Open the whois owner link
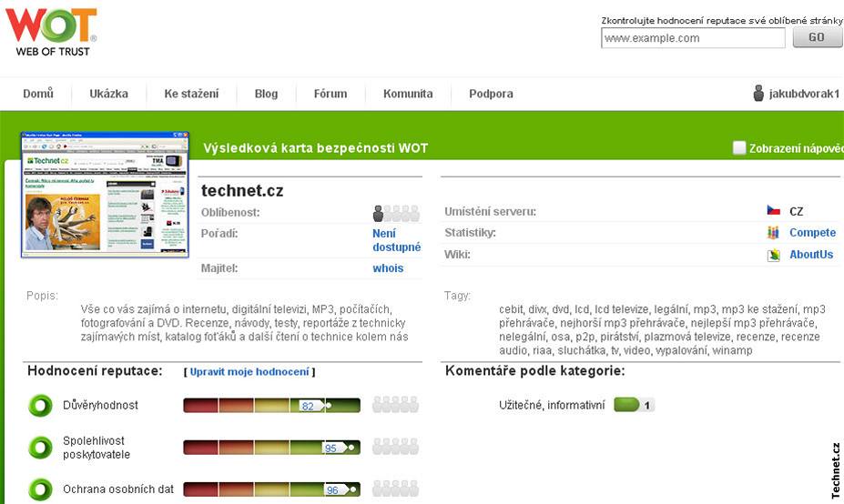This screenshot has height=504, width=844. pos(388,268)
